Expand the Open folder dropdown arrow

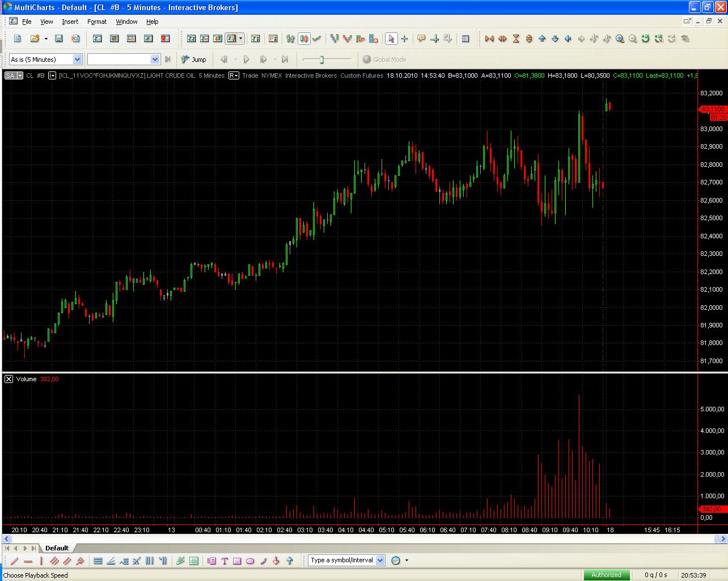pyautogui.click(x=46, y=39)
